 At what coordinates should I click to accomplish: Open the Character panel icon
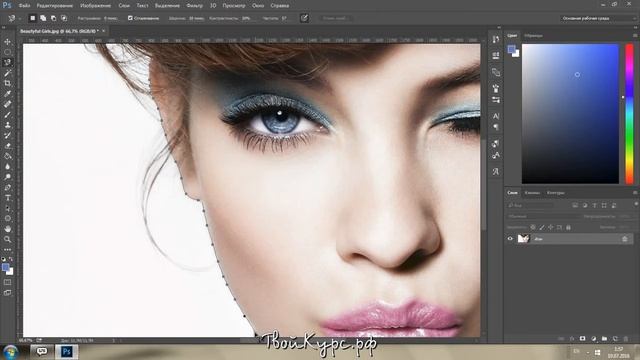click(496, 116)
